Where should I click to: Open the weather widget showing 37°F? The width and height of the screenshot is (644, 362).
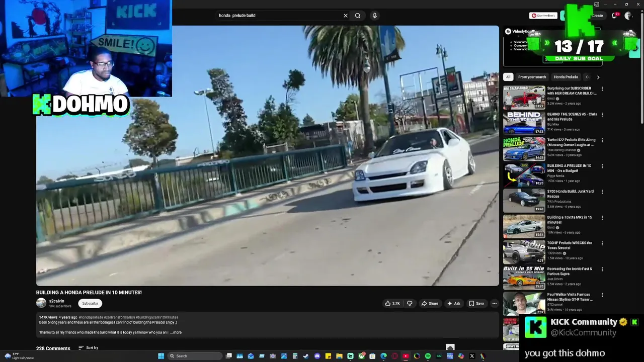click(x=19, y=356)
